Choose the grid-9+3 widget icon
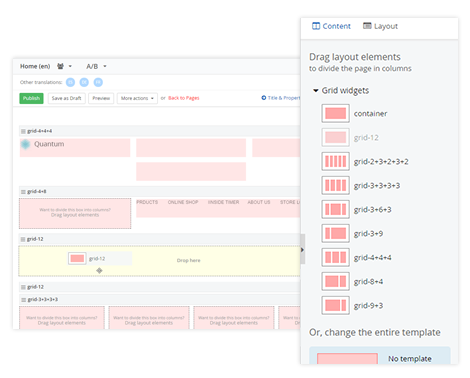Screen dimensions: 470x378 335,306
